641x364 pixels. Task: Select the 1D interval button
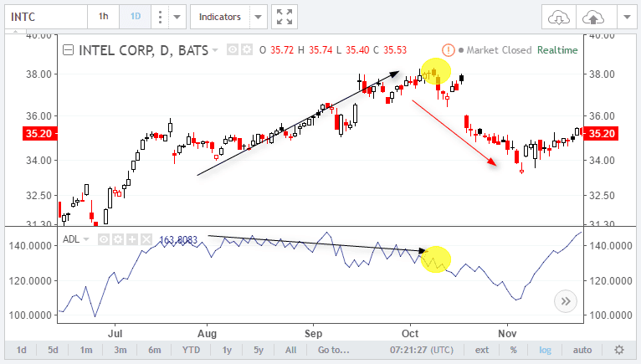point(136,17)
